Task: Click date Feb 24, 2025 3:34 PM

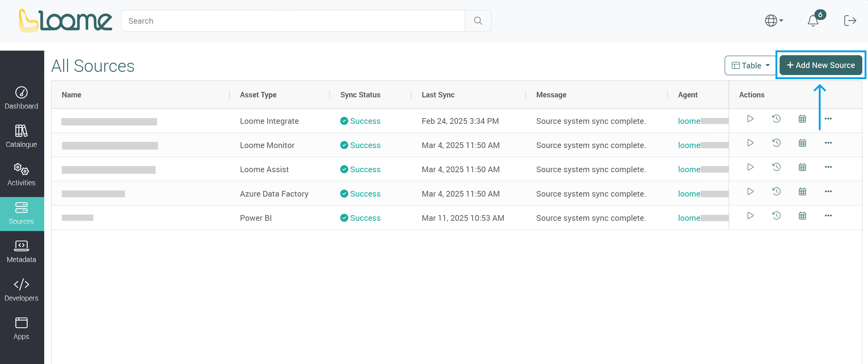Action: pos(460,121)
